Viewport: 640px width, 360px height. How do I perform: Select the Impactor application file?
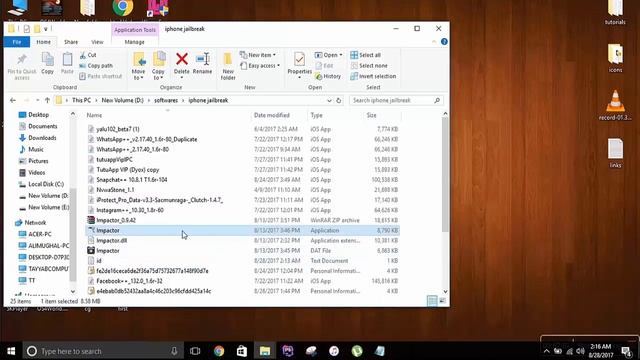click(x=242, y=231)
